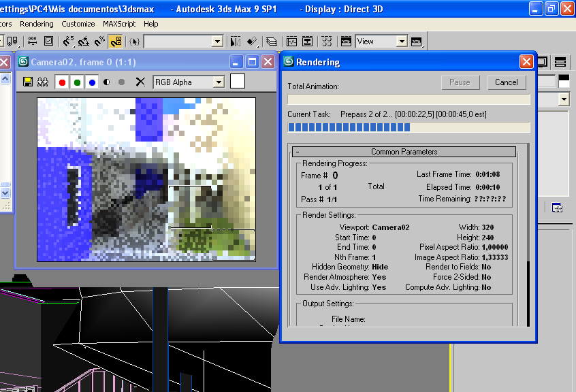
Task: Clone the rendered frame window
Action: pyautogui.click(x=43, y=82)
